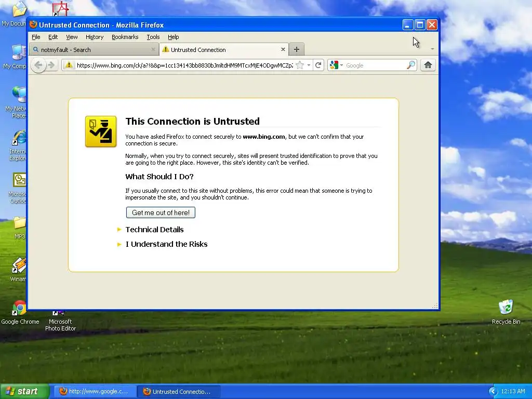
Task: Click the Firefox logo in title bar
Action: (33, 24)
